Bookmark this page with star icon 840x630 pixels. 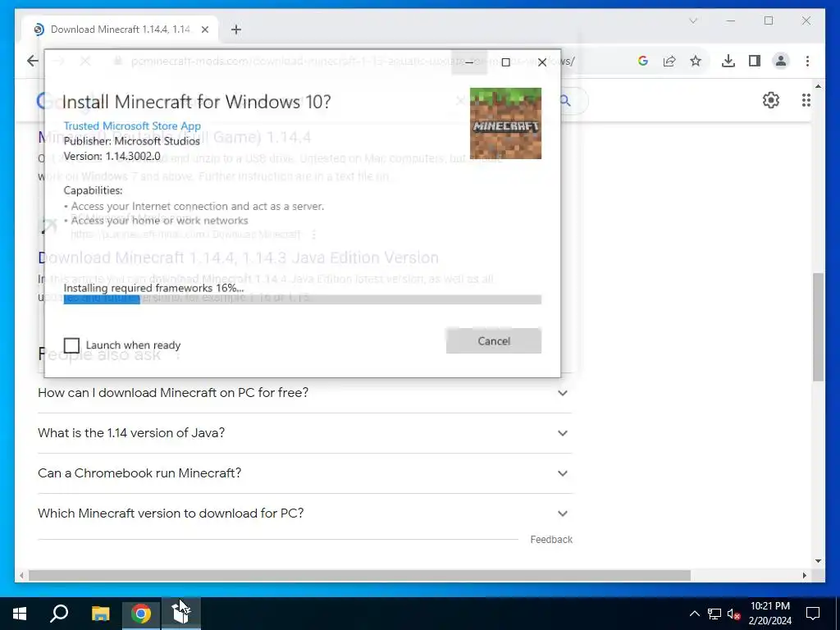point(696,61)
